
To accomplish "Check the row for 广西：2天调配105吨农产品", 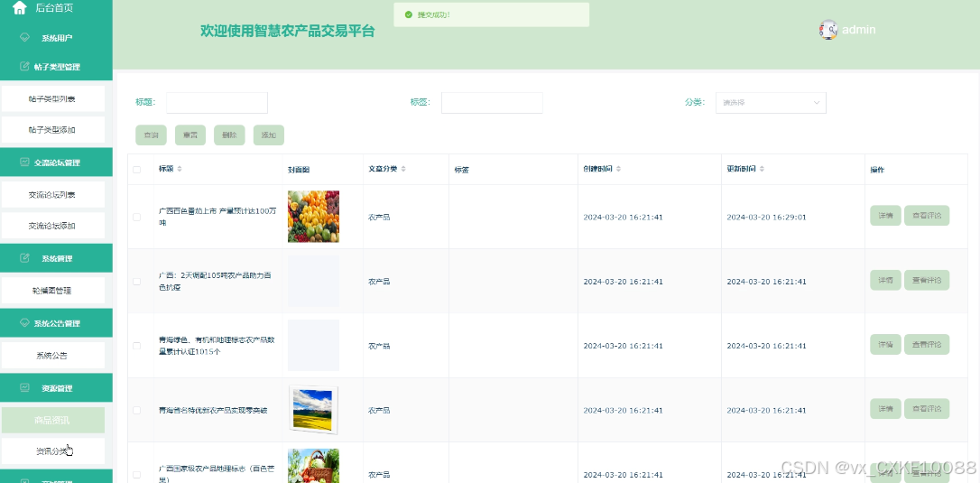I will (137, 282).
